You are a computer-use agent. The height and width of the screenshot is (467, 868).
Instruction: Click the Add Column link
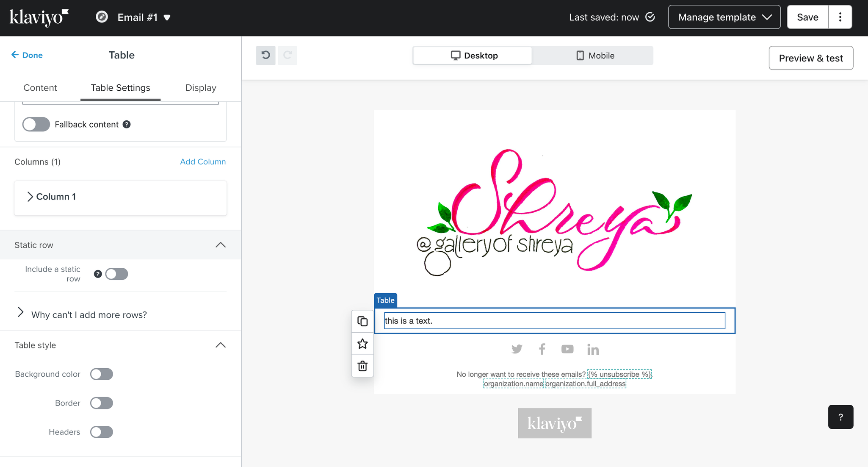[x=203, y=161]
